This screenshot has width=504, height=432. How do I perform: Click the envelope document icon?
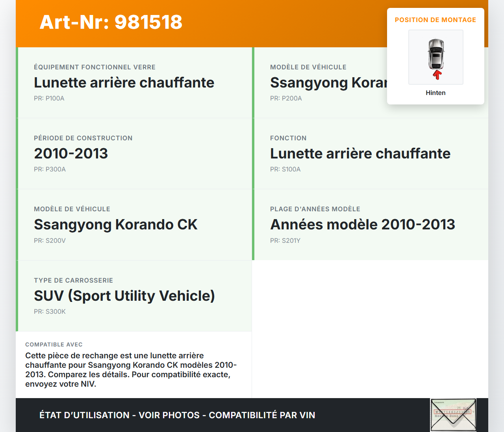453,415
